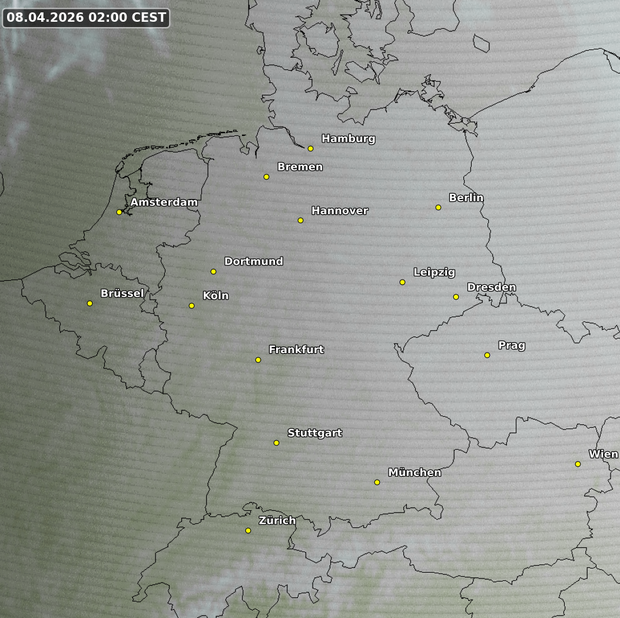
Task: Select the Leipzig city name label
Action: (x=434, y=272)
